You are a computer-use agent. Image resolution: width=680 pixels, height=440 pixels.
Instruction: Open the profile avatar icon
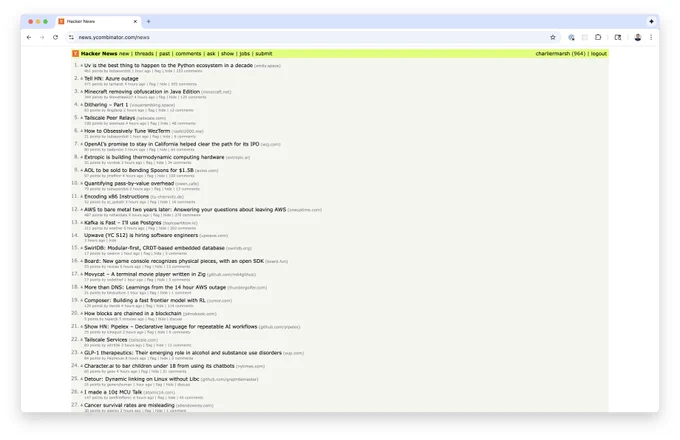point(638,37)
